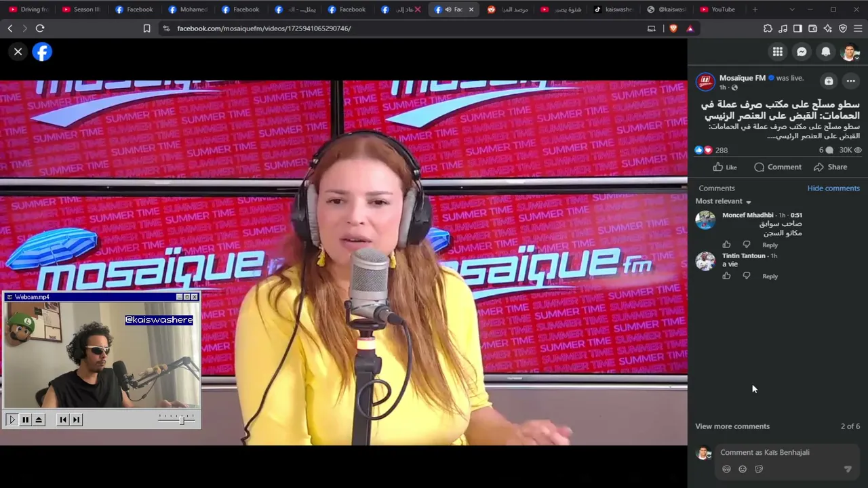Dislike Moncef Mhadhbi's comment
This screenshot has width=868, height=488.
tap(747, 245)
